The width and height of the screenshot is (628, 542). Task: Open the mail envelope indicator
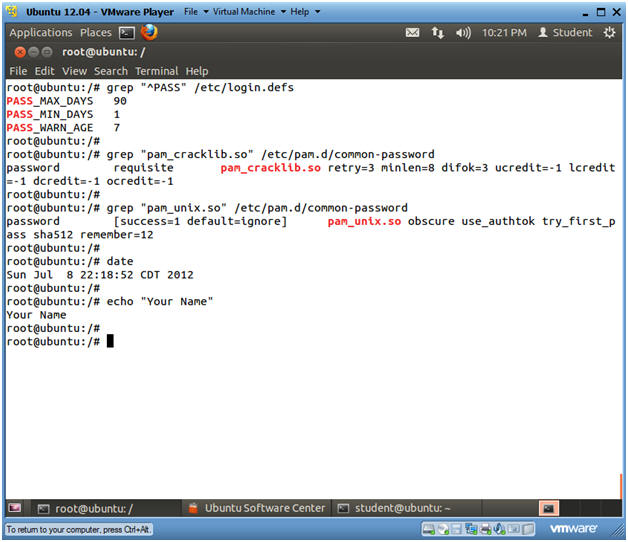pos(412,33)
